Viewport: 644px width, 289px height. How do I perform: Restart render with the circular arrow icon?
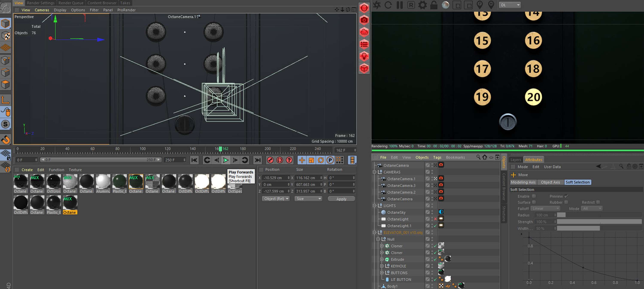pos(388,5)
